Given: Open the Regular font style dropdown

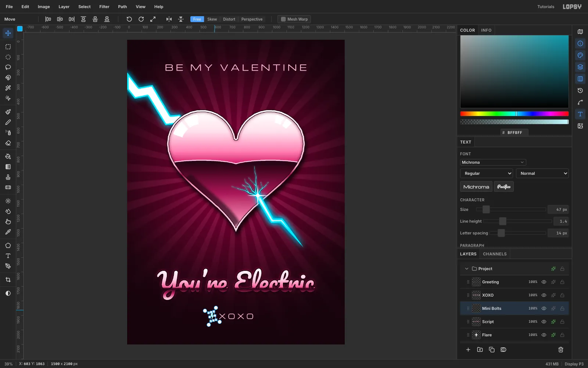Looking at the screenshot, I should [487, 173].
